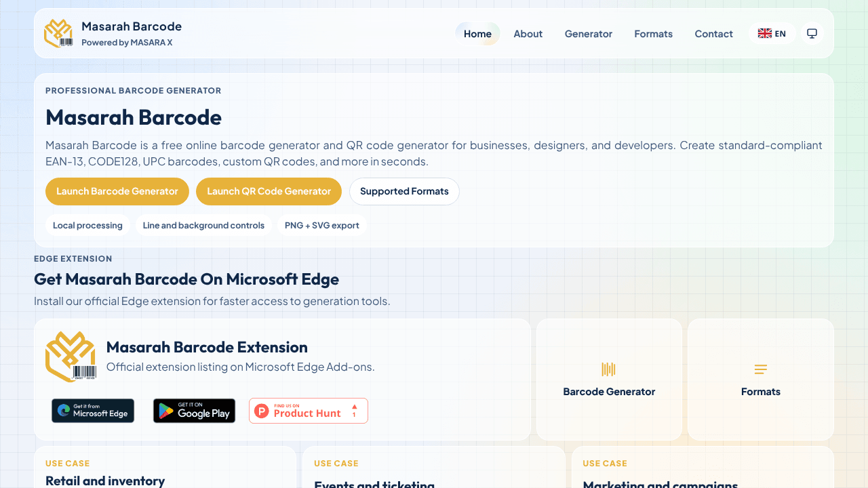Open the About menu item
The width and height of the screenshot is (868, 488).
click(x=528, y=33)
